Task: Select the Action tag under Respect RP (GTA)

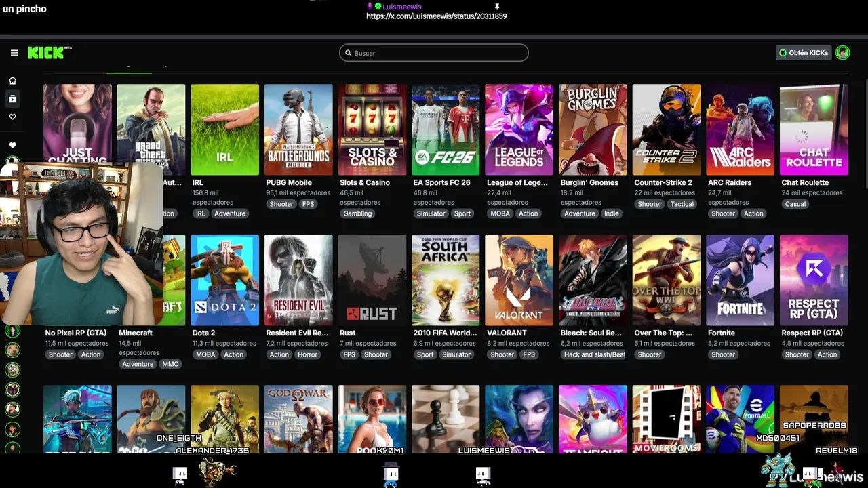Action: [x=827, y=354]
